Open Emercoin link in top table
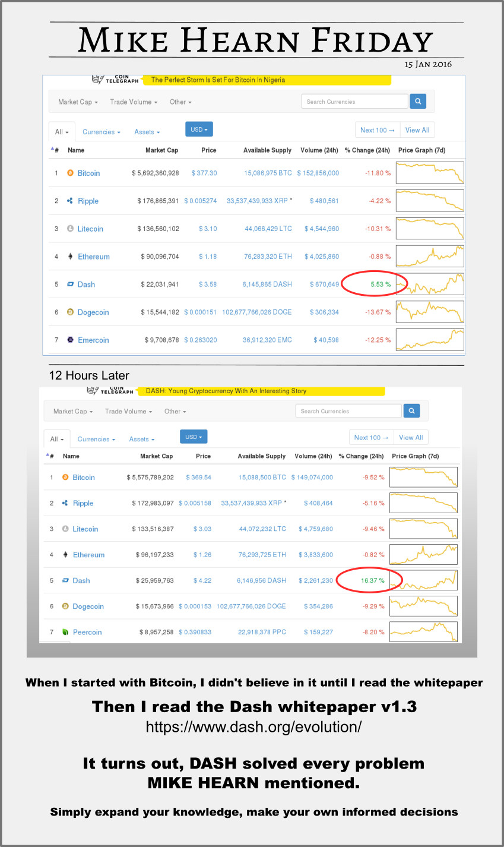Viewport: 504px width, 847px height. click(x=93, y=340)
